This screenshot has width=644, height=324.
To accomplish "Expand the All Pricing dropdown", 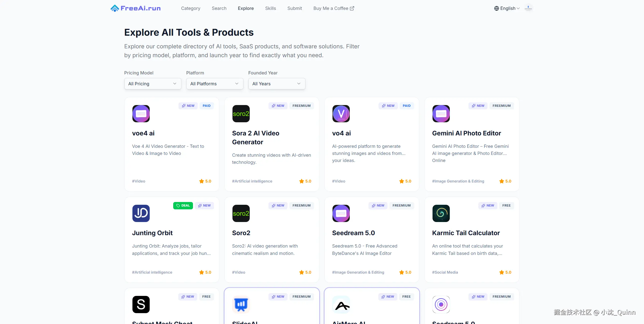I will point(153,84).
